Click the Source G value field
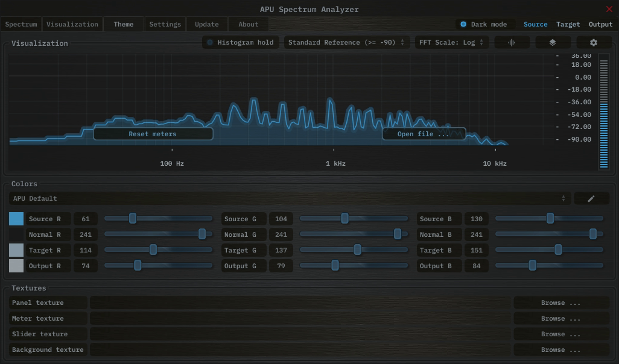Image resolution: width=619 pixels, height=364 pixels. pyautogui.click(x=281, y=219)
